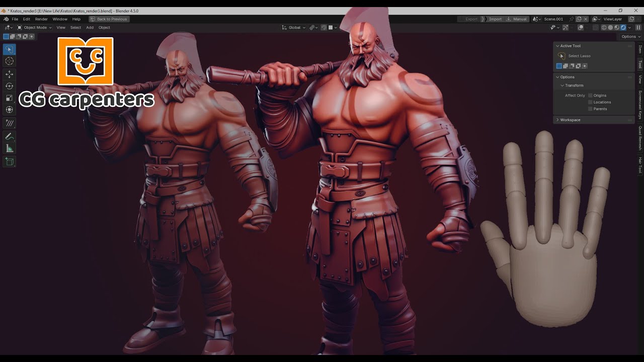Open object visibility and selectability dropdown

[x=555, y=28]
